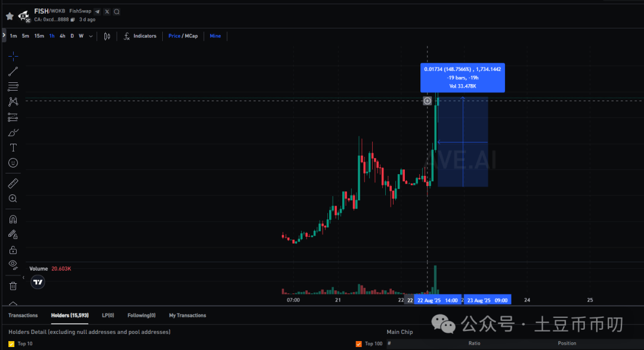Pick the text annotation tool
Image resolution: width=644 pixels, height=350 pixels.
tap(13, 147)
